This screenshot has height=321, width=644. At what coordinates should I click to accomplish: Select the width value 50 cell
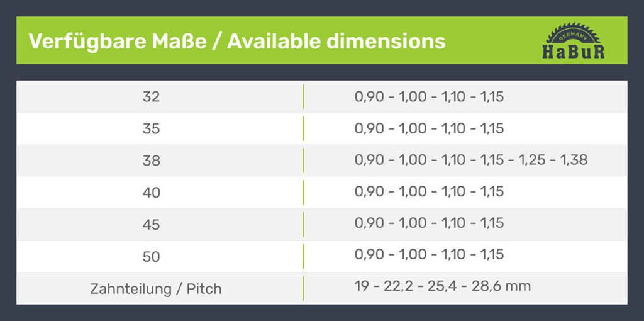pyautogui.click(x=151, y=257)
